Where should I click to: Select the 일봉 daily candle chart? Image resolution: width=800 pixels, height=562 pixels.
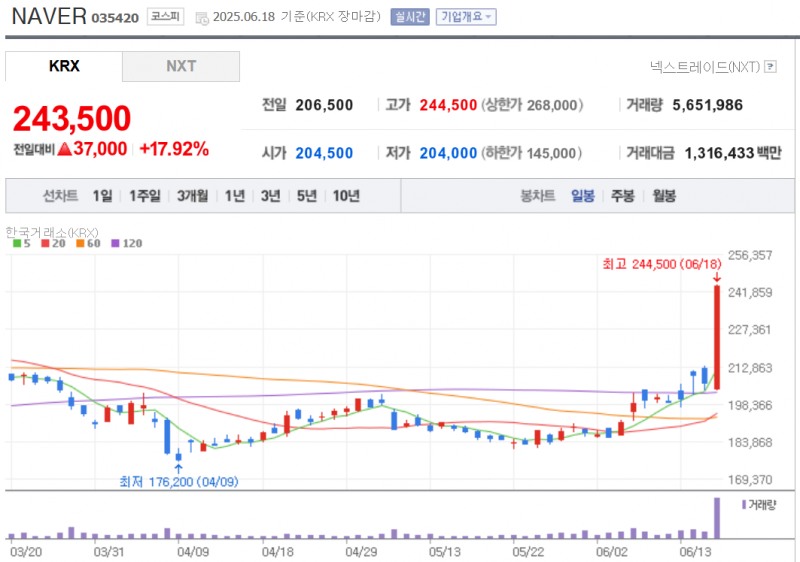pyautogui.click(x=583, y=196)
